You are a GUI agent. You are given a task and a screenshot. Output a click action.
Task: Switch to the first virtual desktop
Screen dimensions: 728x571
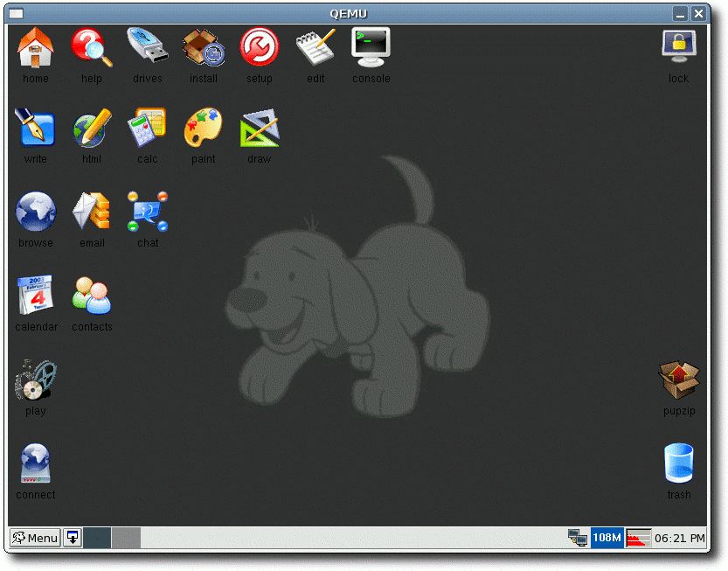(x=97, y=538)
